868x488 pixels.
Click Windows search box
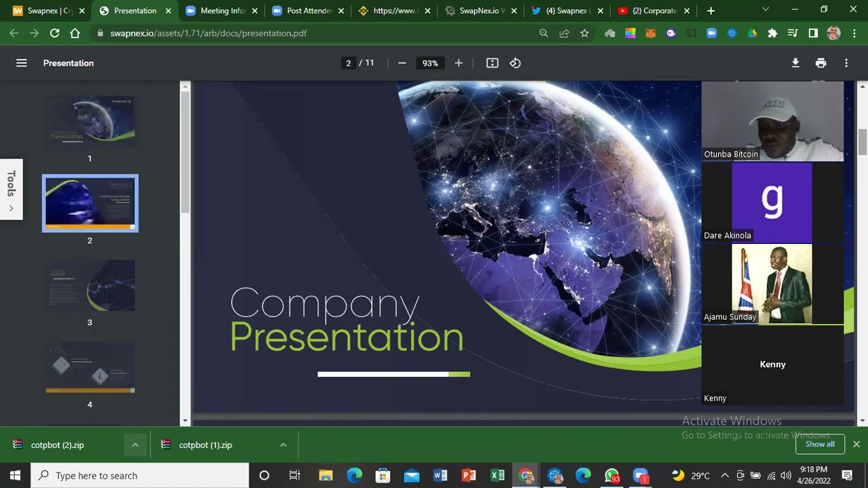click(140, 476)
